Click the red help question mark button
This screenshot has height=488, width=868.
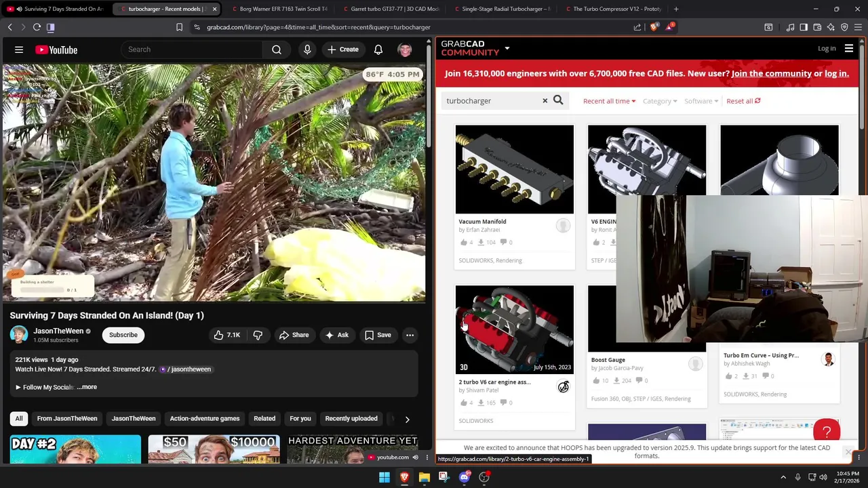(827, 431)
